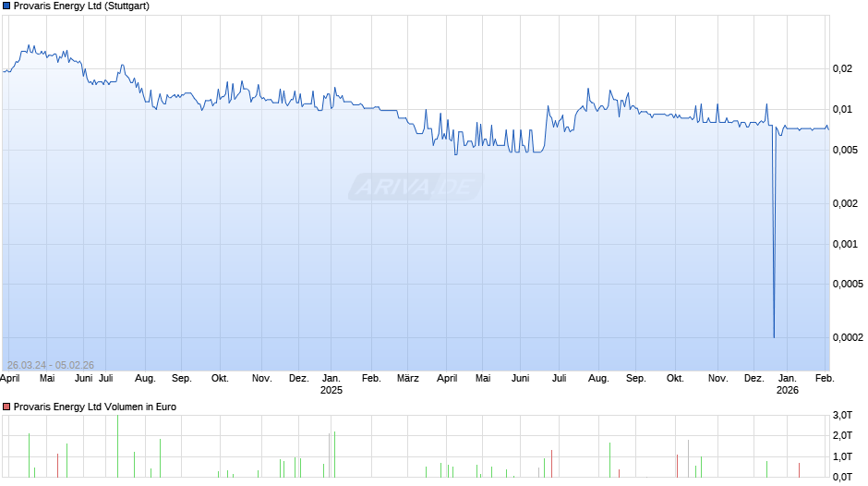Click the '0,0T' volume axis label
Screen dimensions: 868x486
click(842, 477)
